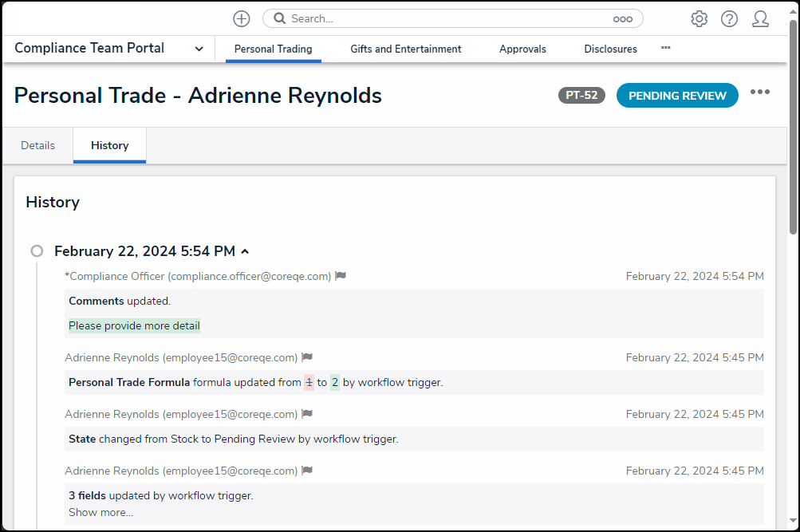Click the advanced search ellipsis in search bar

click(622, 19)
